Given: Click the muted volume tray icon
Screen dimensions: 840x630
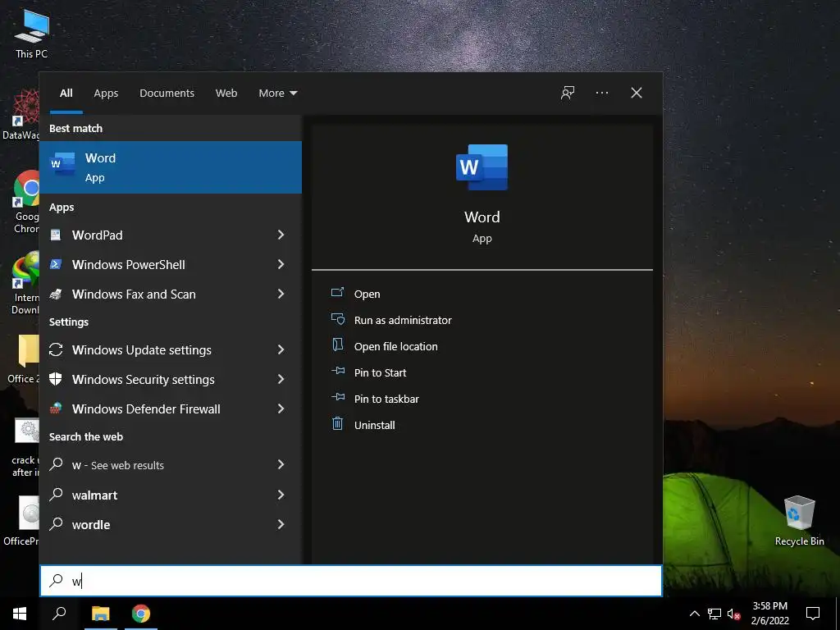Looking at the screenshot, I should coord(734,614).
